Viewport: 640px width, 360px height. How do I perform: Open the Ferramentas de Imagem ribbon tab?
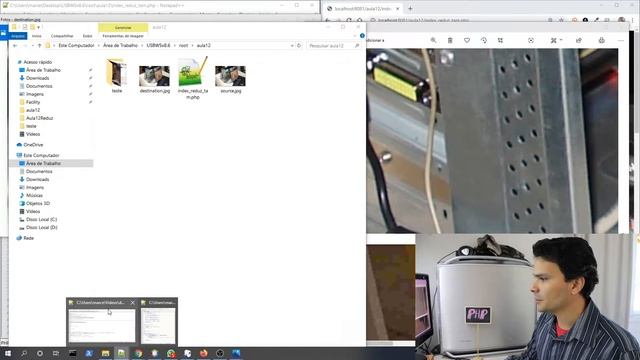pos(123,36)
